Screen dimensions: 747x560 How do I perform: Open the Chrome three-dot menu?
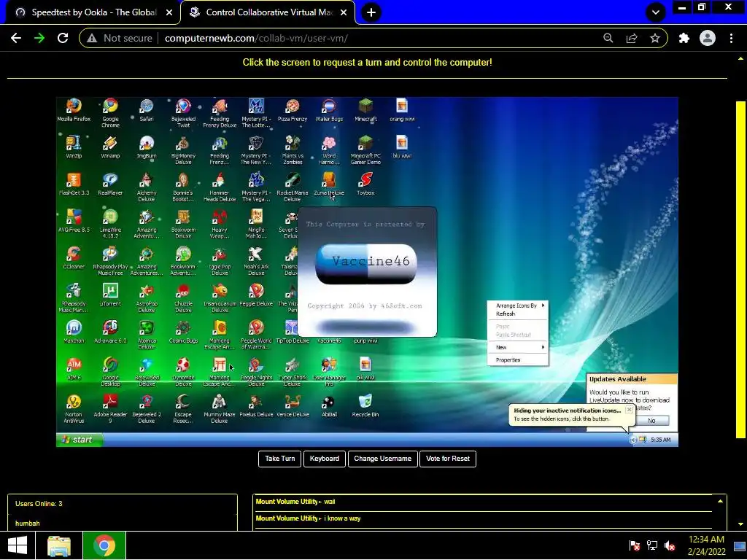pos(731,38)
